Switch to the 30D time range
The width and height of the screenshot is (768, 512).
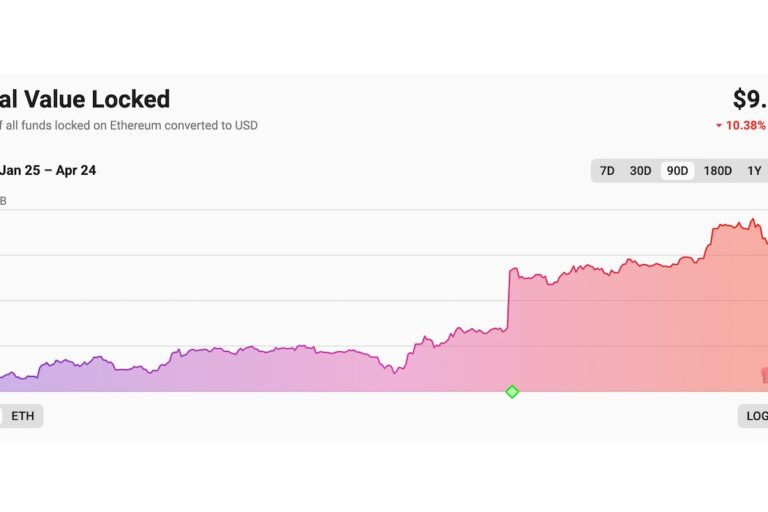point(640,171)
